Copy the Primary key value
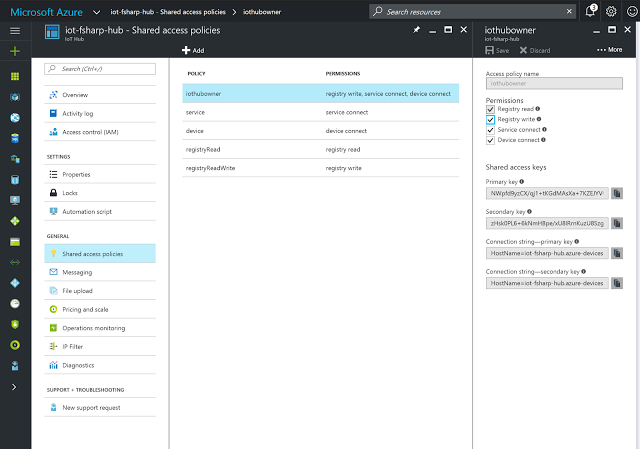The width and height of the screenshot is (640, 449). click(617, 193)
